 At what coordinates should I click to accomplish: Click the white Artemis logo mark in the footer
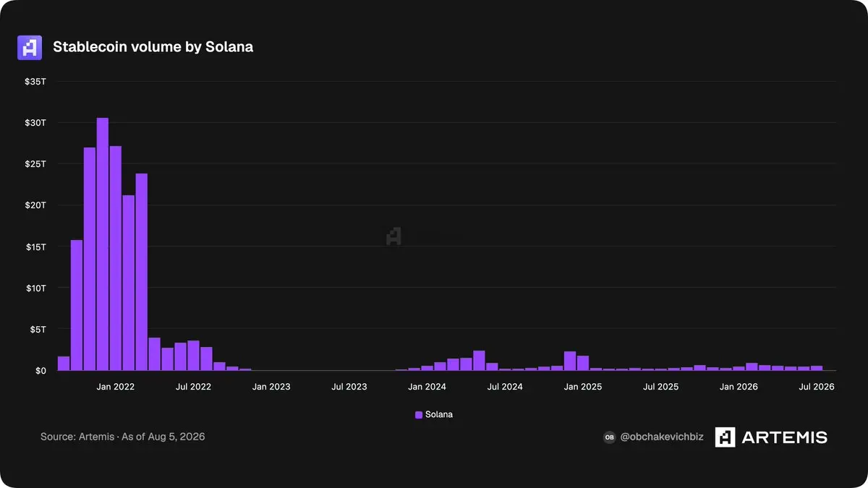(726, 437)
